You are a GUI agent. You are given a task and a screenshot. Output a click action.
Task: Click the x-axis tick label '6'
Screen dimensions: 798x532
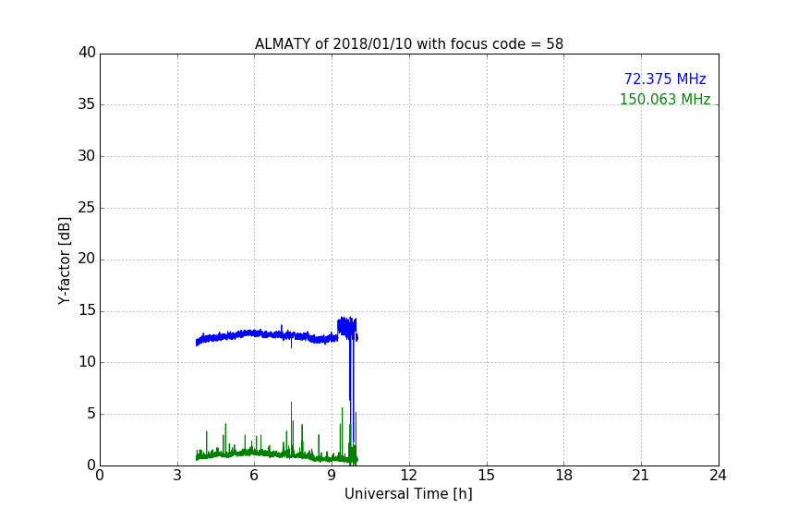[x=254, y=476]
